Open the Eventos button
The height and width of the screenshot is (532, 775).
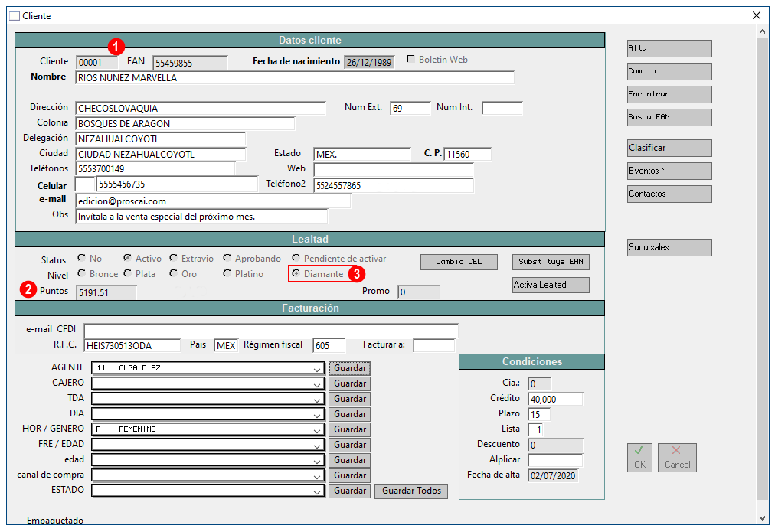coord(670,171)
